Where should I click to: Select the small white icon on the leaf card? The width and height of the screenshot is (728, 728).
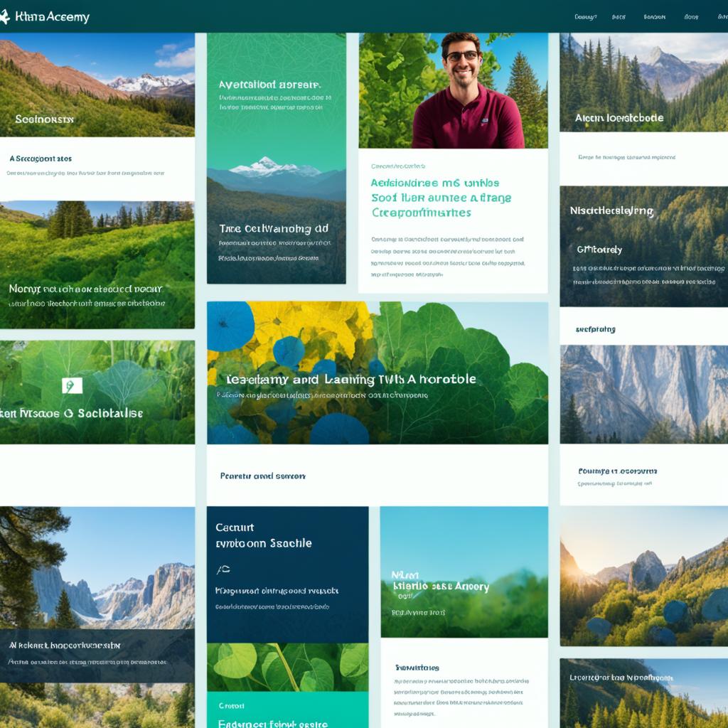point(72,385)
